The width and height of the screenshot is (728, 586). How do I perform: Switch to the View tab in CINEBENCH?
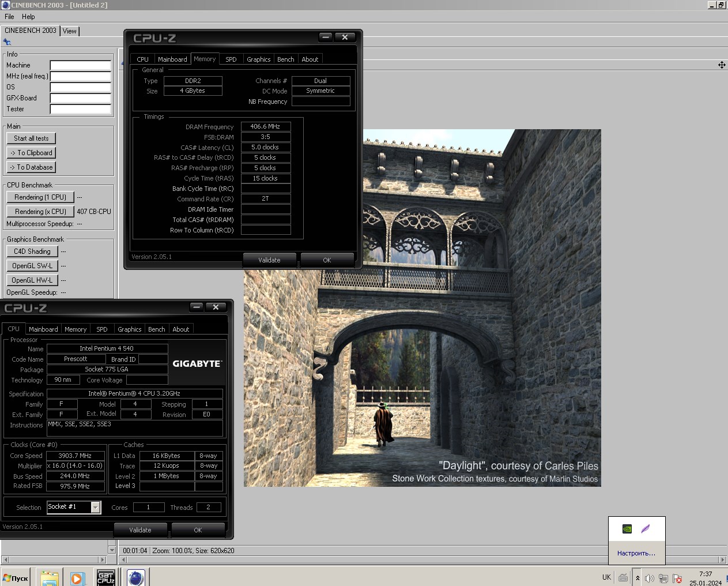click(x=70, y=31)
